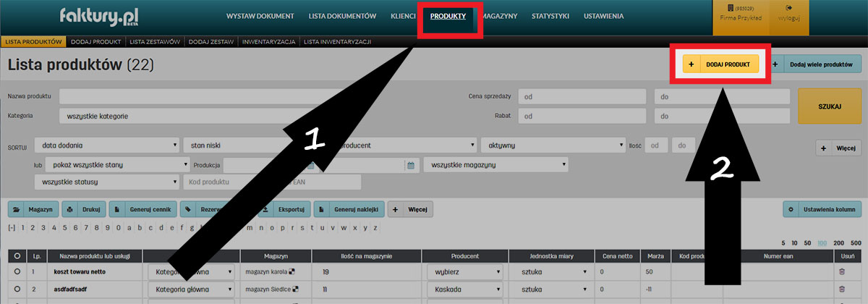
Task: Click the 'Dodaj wiele produktów' button
Action: point(814,64)
